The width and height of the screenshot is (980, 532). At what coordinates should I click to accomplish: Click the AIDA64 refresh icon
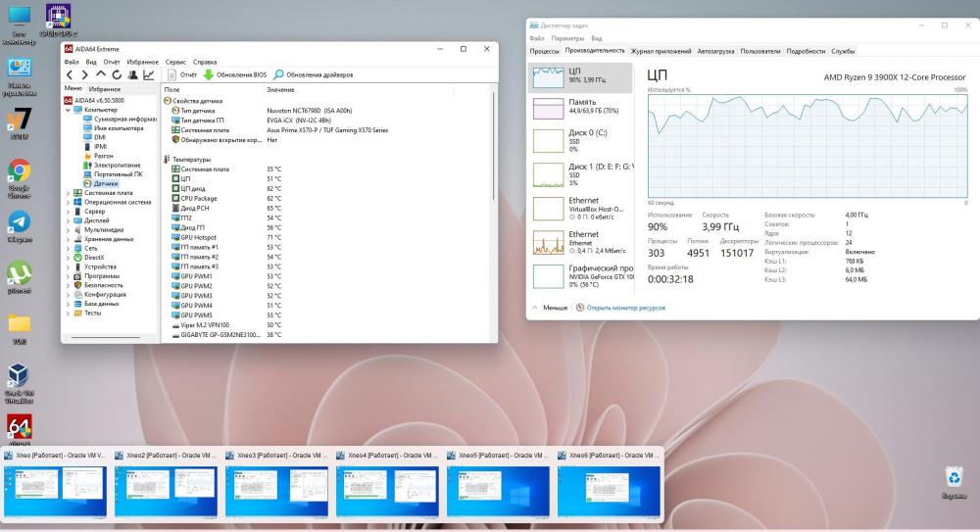[117, 75]
